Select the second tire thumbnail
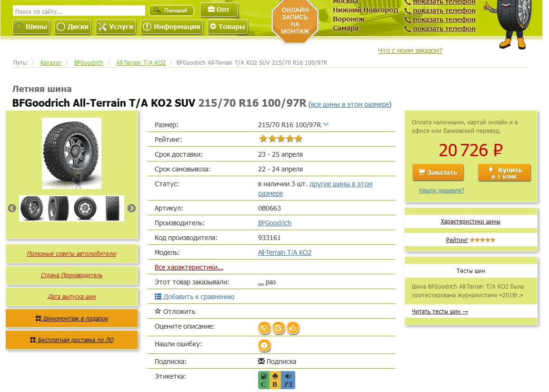549x392 pixels. (x=58, y=208)
